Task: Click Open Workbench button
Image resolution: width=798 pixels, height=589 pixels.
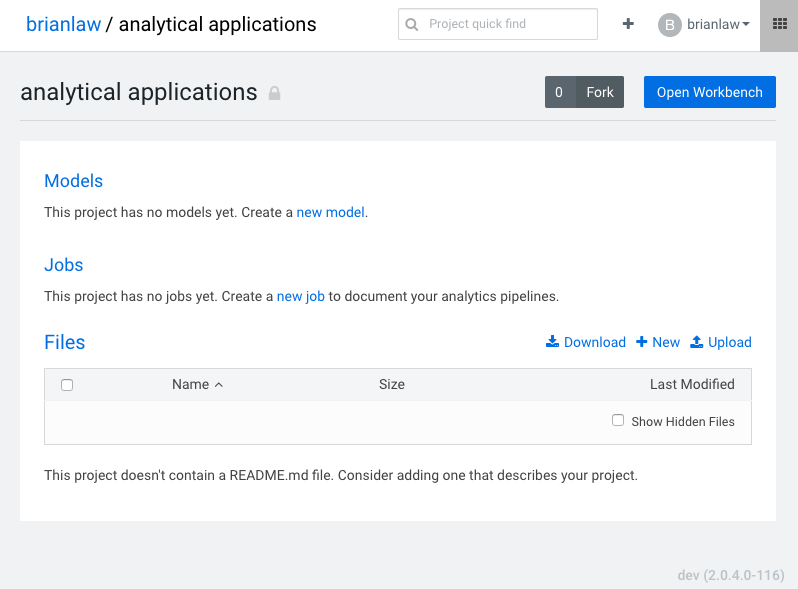Action: click(709, 92)
